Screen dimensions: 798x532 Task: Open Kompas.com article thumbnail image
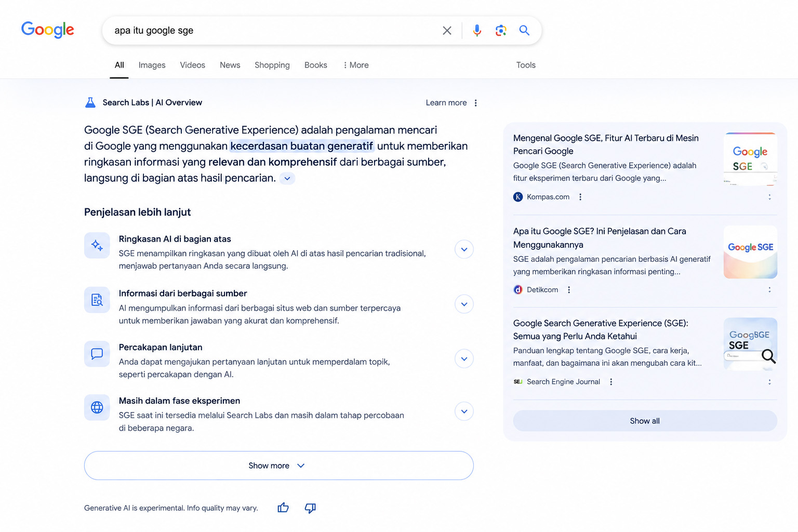coord(750,159)
